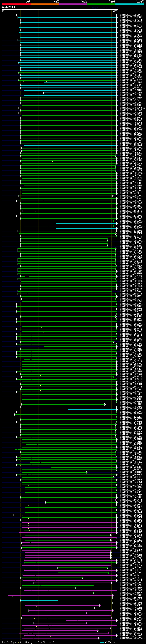Viewport: 146px width, 644px height.
Task: Open the UniRef100_B8NRH9 hit
Action: [131, 371]
